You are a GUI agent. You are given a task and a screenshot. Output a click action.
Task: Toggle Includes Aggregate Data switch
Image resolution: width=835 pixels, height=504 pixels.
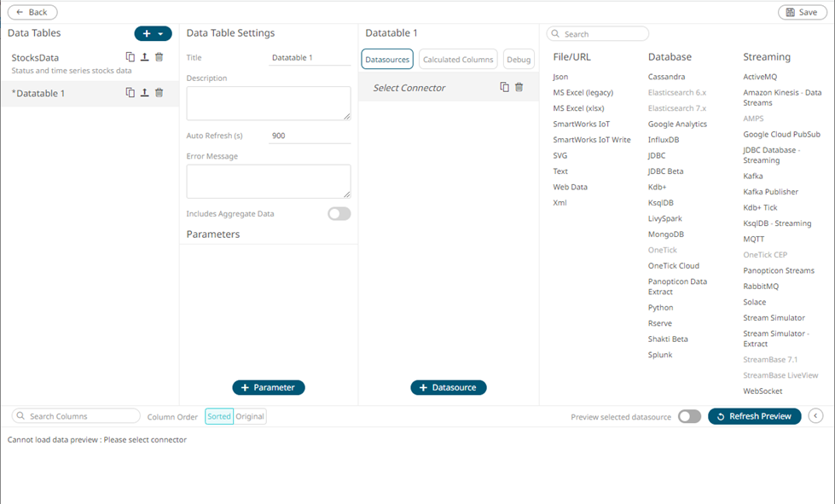[339, 214]
